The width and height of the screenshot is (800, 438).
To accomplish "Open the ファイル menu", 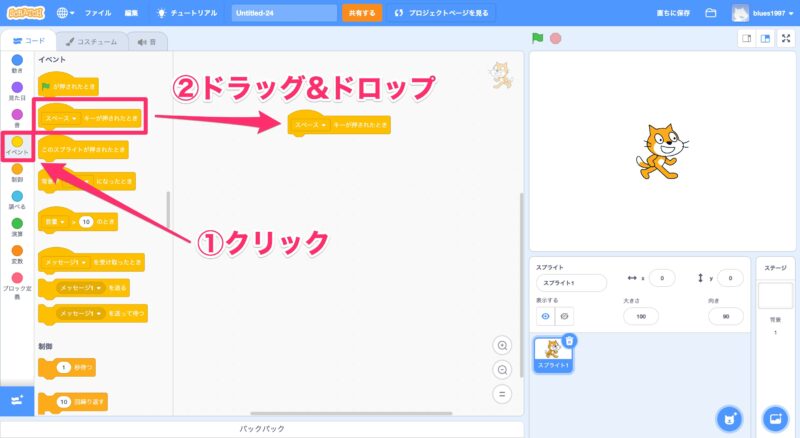I will (x=98, y=13).
